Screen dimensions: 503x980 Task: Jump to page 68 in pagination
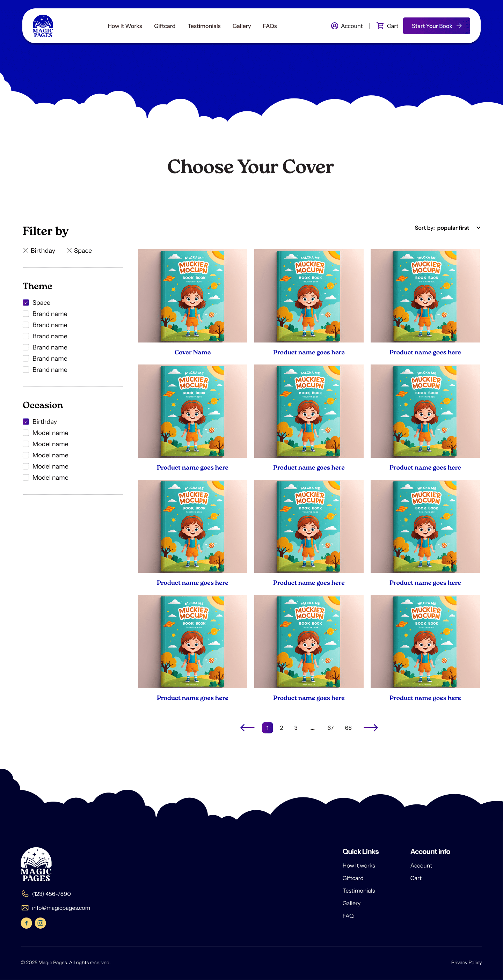pos(348,728)
